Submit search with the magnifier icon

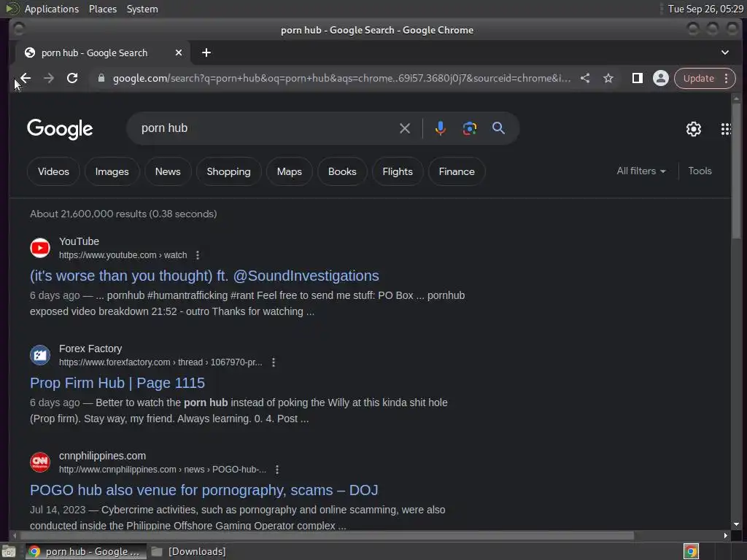(x=498, y=128)
